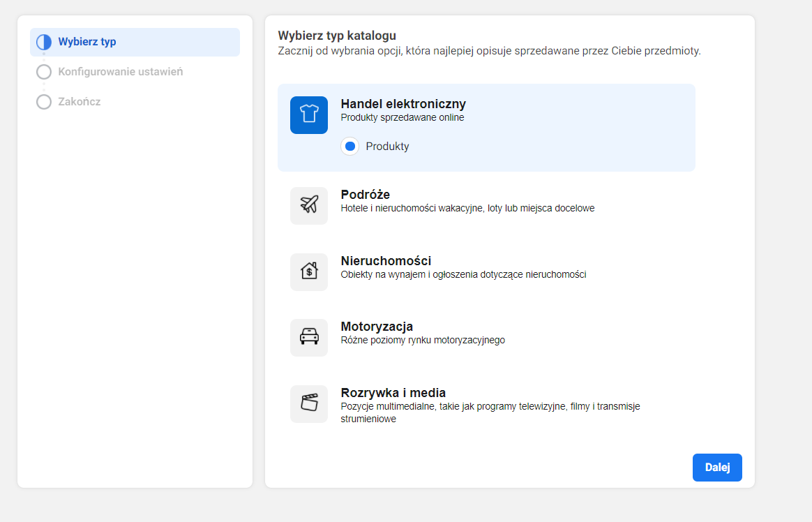Screen dimensions: 812x522
Task: Click the car Motoryzacja icon
Action: (308, 338)
